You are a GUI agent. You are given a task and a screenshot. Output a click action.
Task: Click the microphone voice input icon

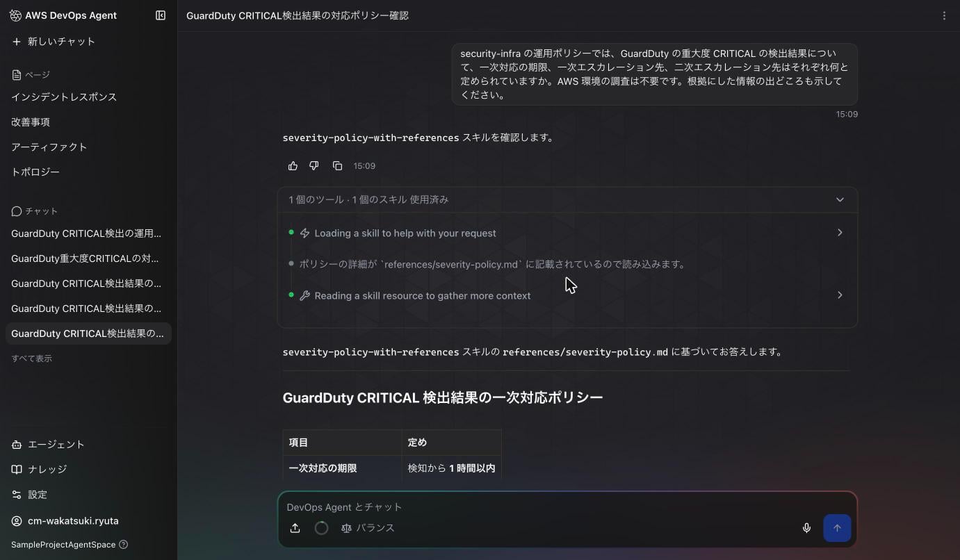point(806,528)
